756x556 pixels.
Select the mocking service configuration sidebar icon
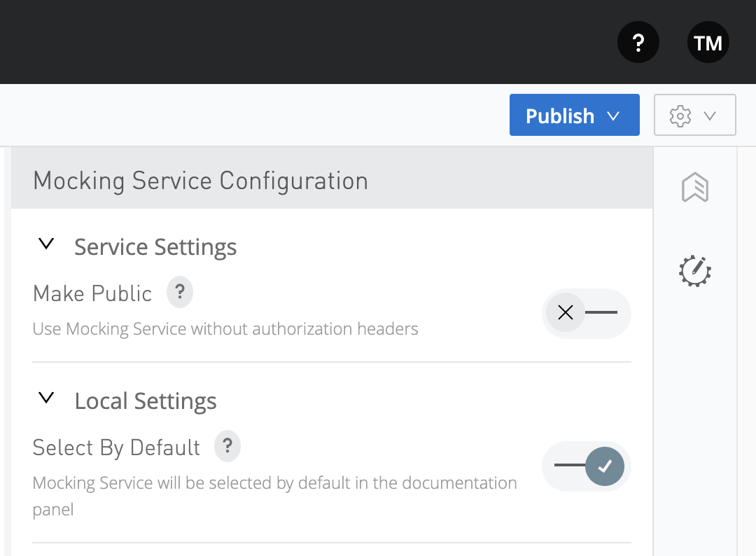695,271
